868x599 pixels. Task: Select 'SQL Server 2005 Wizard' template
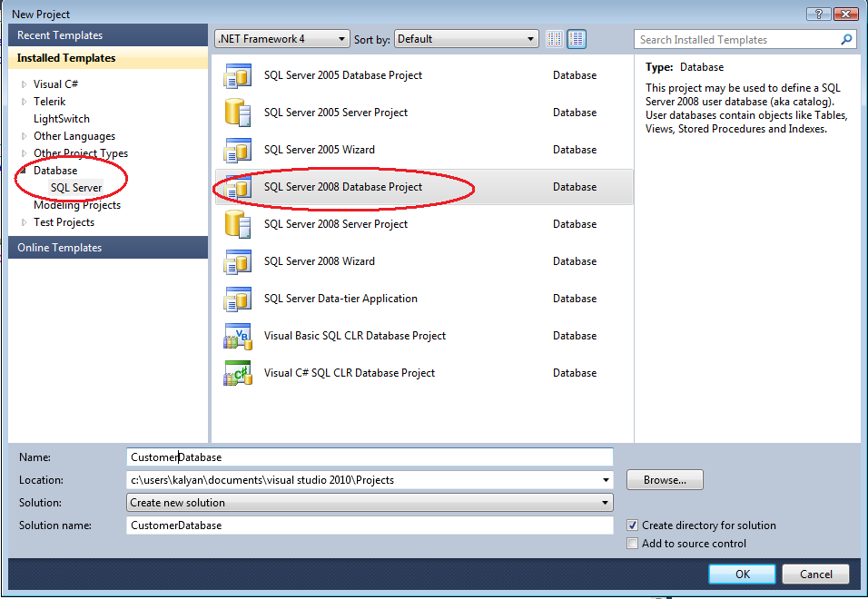[423, 150]
